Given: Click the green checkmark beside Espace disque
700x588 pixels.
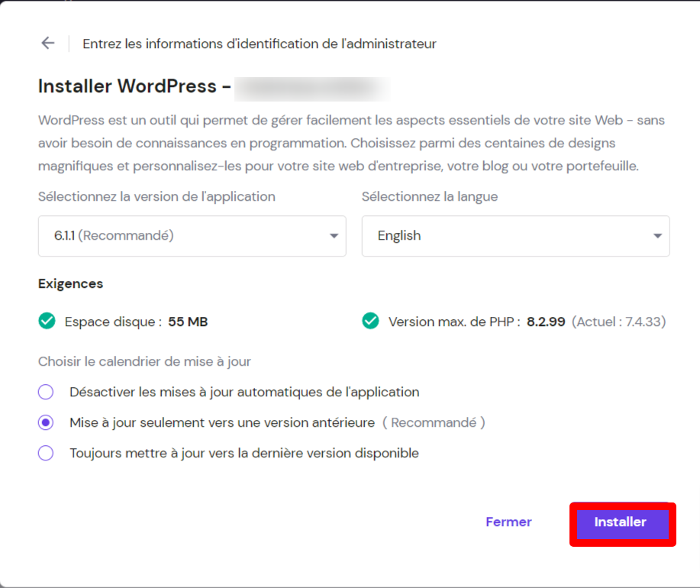Looking at the screenshot, I should pos(47,321).
